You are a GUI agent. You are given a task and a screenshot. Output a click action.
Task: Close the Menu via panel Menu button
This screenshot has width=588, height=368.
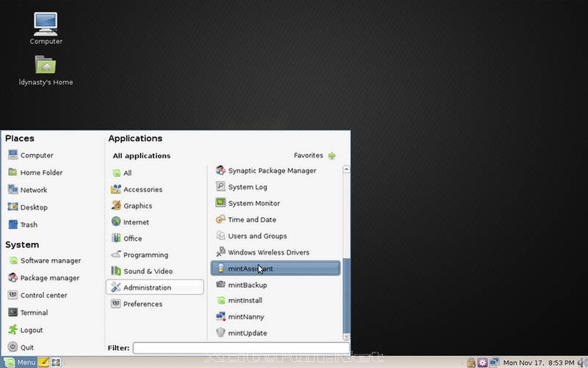(x=21, y=362)
